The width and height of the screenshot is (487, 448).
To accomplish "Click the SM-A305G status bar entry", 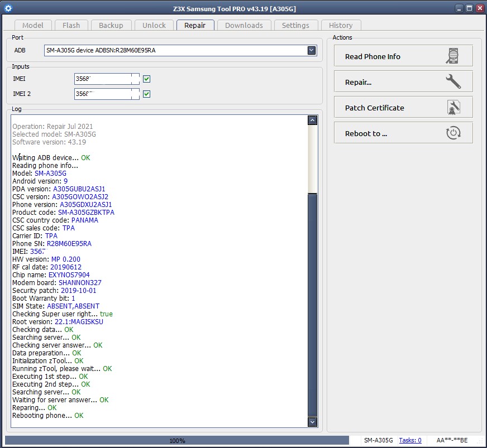I will [378, 440].
